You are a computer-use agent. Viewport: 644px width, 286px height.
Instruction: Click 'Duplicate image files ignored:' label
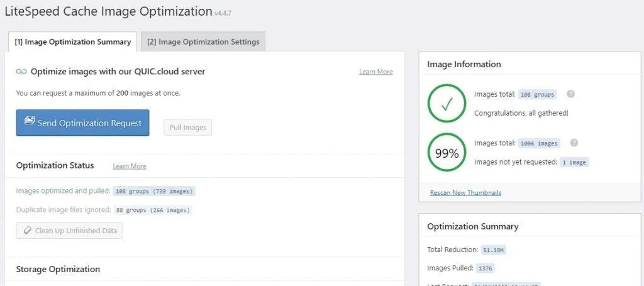64,210
